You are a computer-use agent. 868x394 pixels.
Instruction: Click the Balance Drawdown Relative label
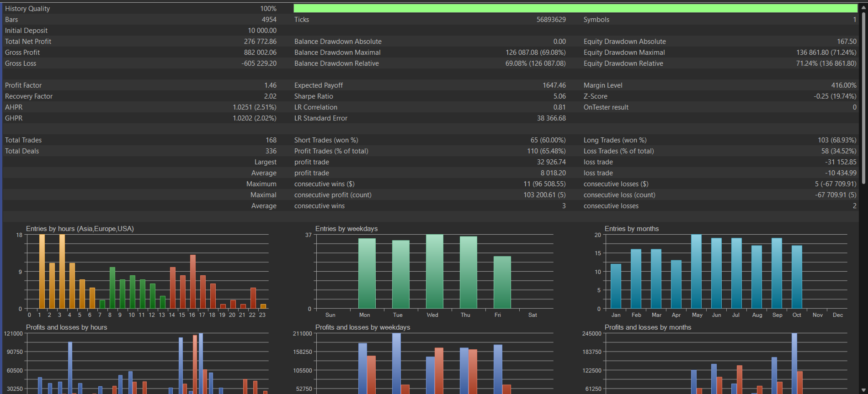pyautogui.click(x=336, y=63)
